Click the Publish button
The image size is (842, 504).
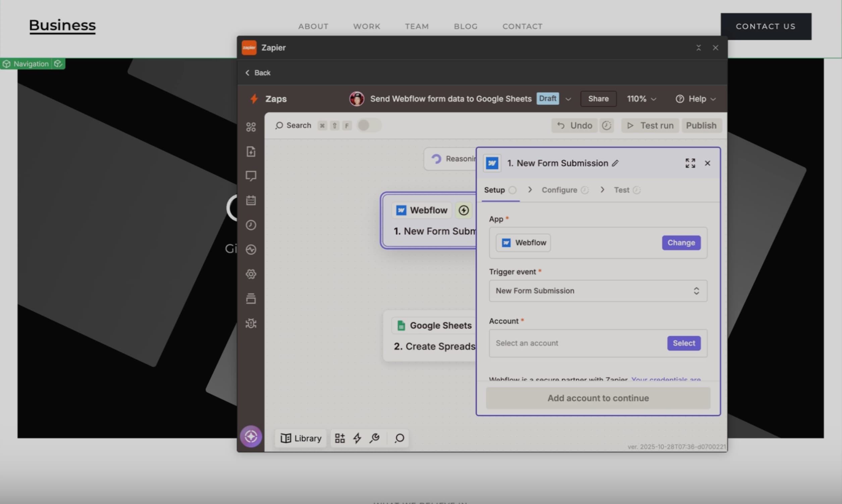click(701, 125)
